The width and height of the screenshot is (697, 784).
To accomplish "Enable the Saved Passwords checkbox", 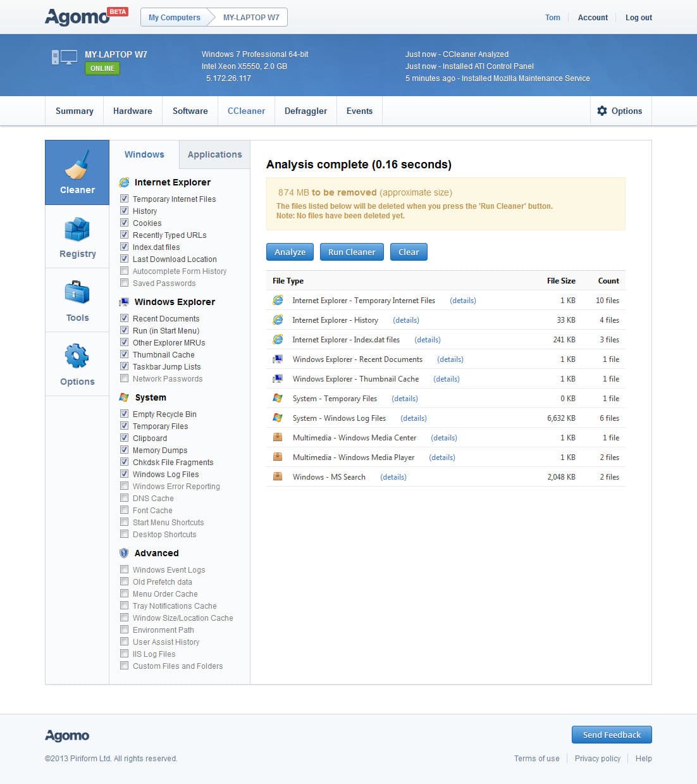I will click(x=125, y=283).
